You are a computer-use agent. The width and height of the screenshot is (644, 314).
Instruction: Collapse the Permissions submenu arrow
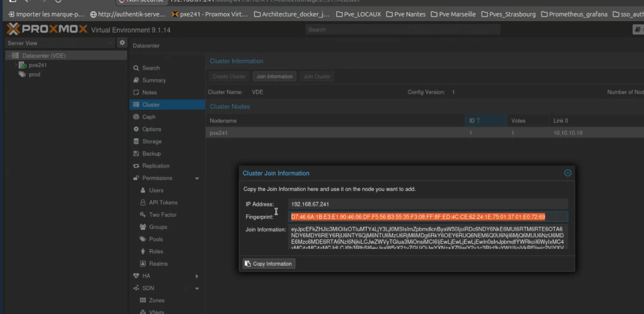click(197, 178)
